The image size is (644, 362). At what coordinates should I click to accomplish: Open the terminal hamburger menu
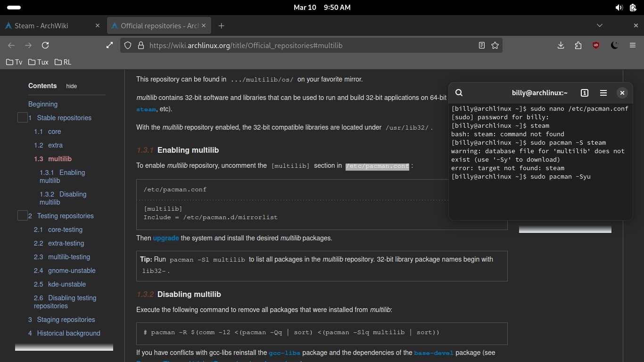(603, 93)
